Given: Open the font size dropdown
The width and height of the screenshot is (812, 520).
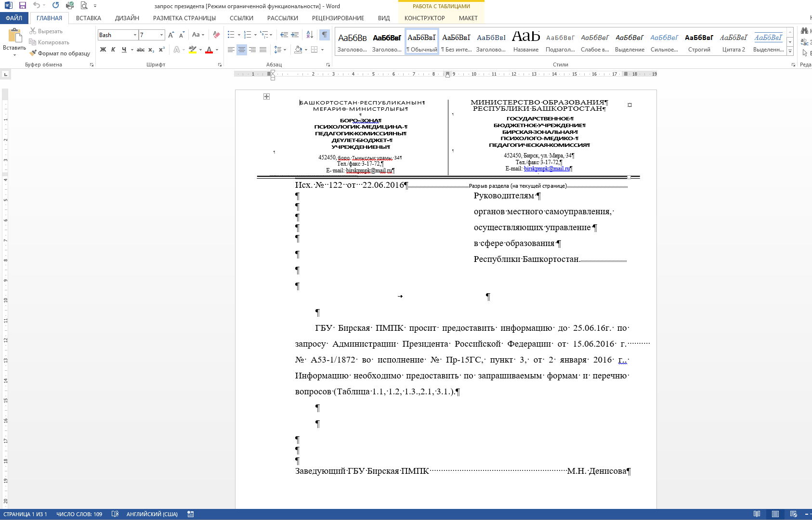Looking at the screenshot, I should 161,35.
